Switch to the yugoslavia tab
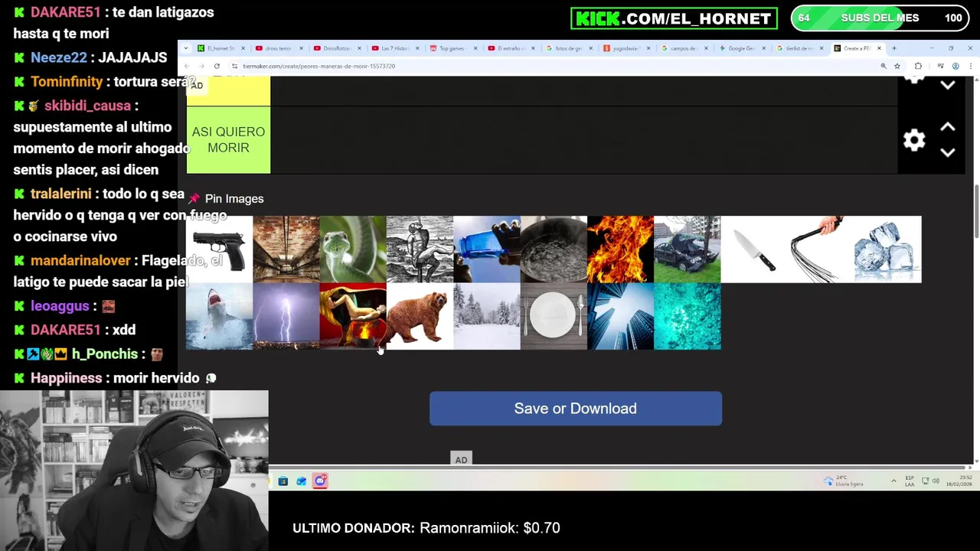The height and width of the screenshot is (551, 980). [626, 48]
